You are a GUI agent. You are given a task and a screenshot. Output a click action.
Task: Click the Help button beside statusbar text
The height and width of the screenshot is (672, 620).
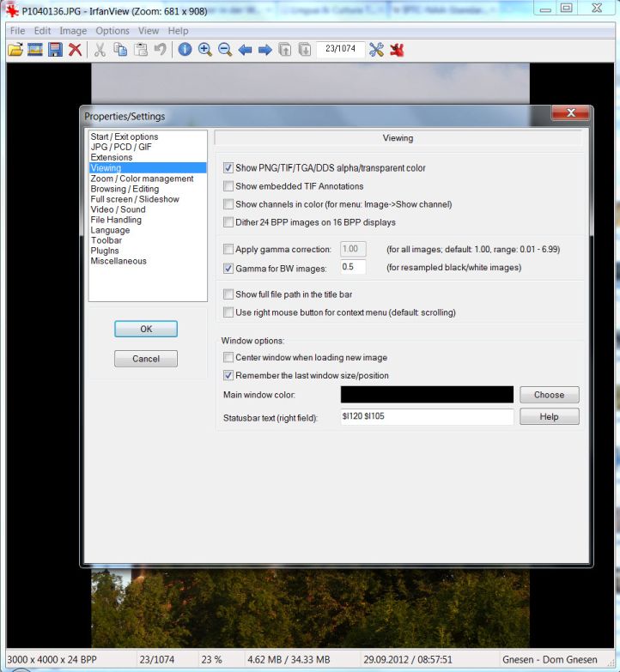[550, 416]
